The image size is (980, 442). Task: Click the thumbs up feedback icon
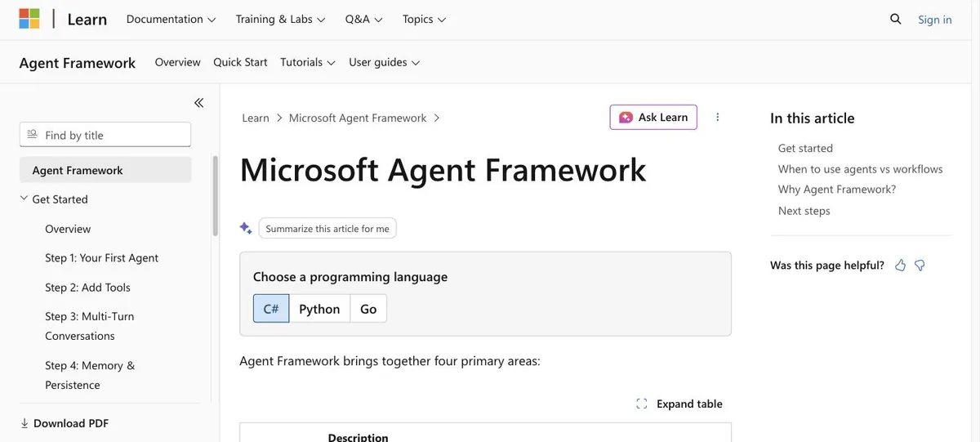900,266
